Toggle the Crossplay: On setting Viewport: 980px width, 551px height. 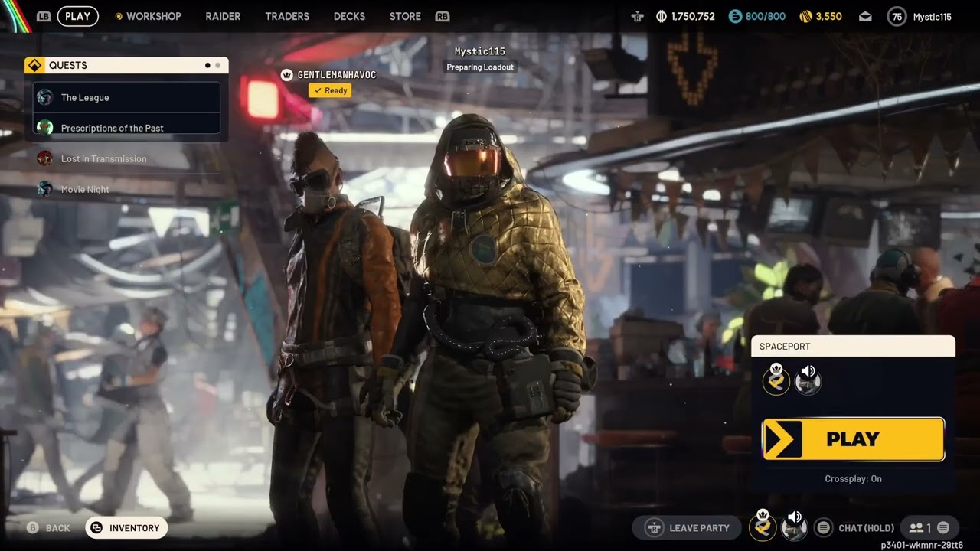[x=853, y=479]
